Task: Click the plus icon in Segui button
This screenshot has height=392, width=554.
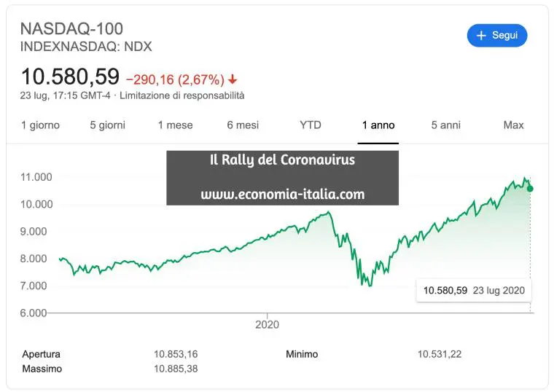Action: pos(480,35)
